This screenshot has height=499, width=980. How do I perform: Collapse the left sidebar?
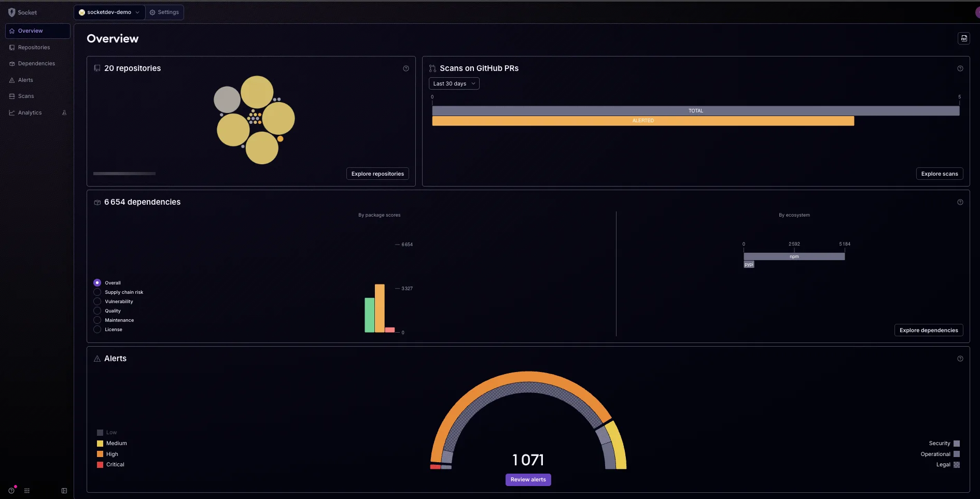point(64,491)
